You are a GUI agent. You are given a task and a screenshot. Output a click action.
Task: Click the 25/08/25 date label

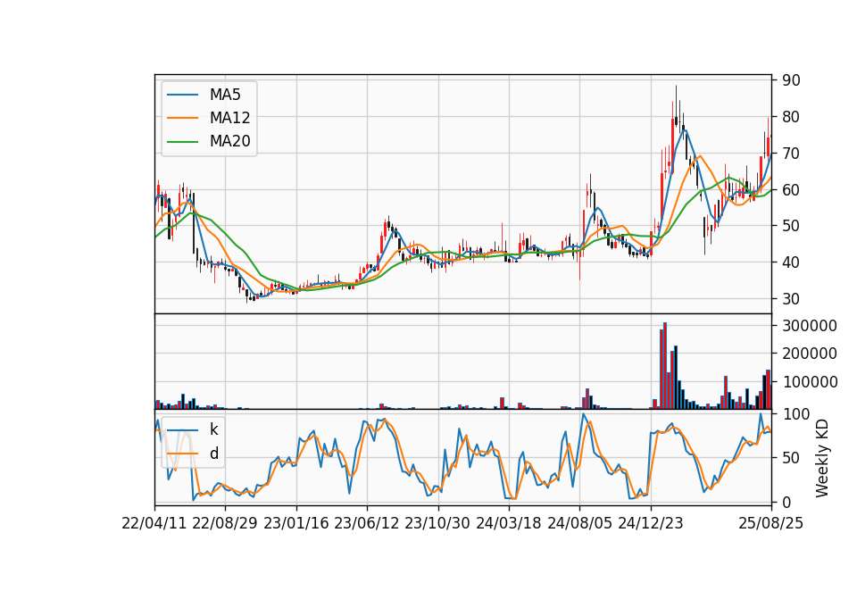[771, 523]
